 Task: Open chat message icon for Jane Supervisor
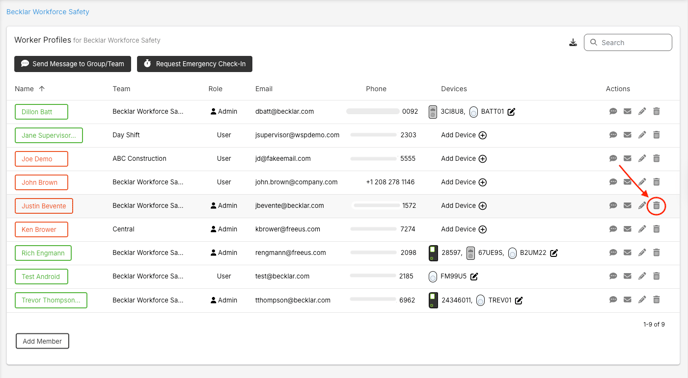(613, 135)
